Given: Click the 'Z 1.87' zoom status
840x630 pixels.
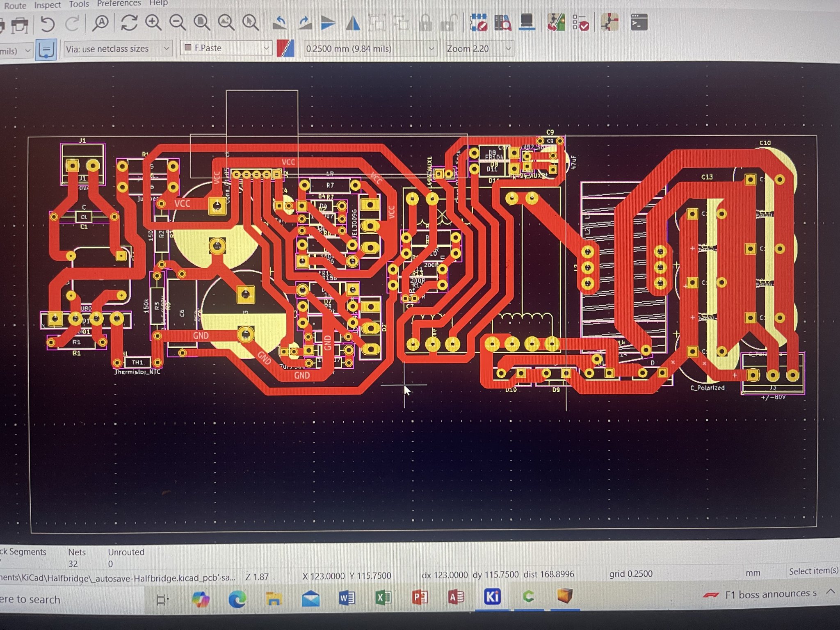Looking at the screenshot, I should [257, 577].
